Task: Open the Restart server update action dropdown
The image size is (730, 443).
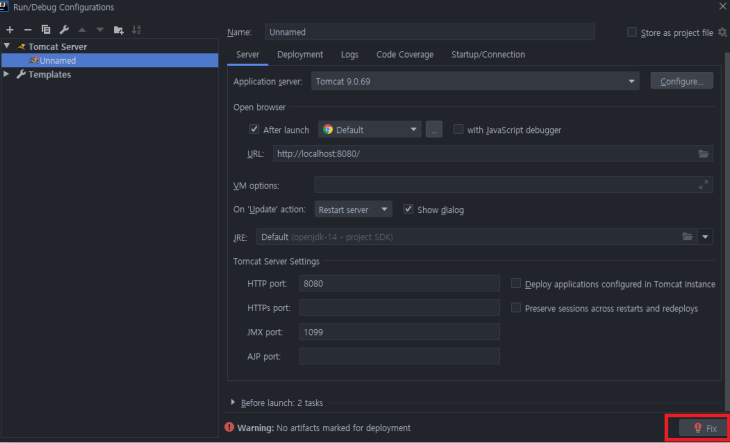Action: [x=353, y=209]
